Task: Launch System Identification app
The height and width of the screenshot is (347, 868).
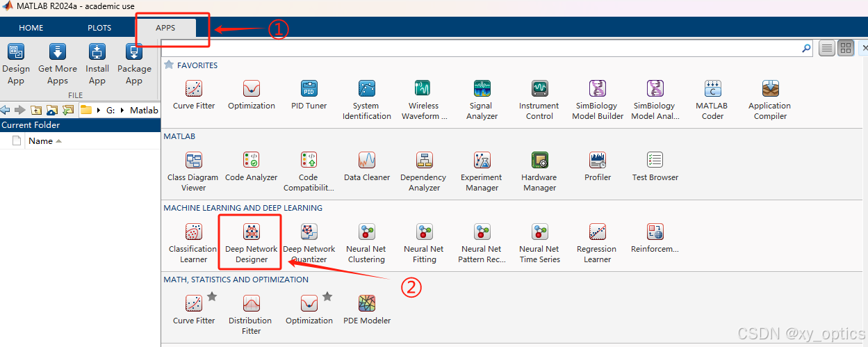Action: [367, 99]
